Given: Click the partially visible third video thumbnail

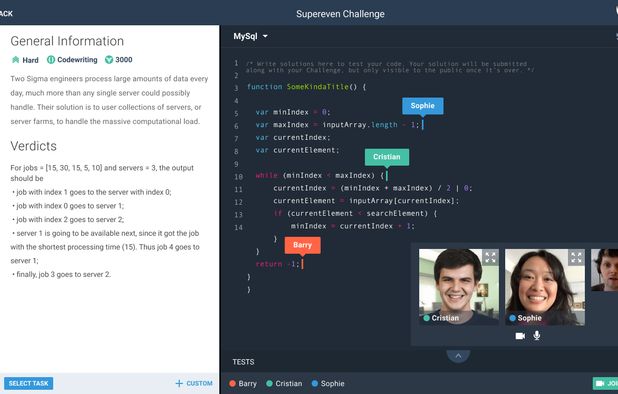Looking at the screenshot, I should click(x=605, y=270).
